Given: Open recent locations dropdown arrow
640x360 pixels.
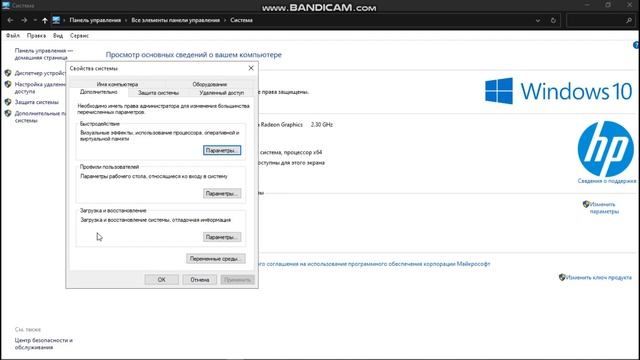Looking at the screenshot, I should coord(35,20).
